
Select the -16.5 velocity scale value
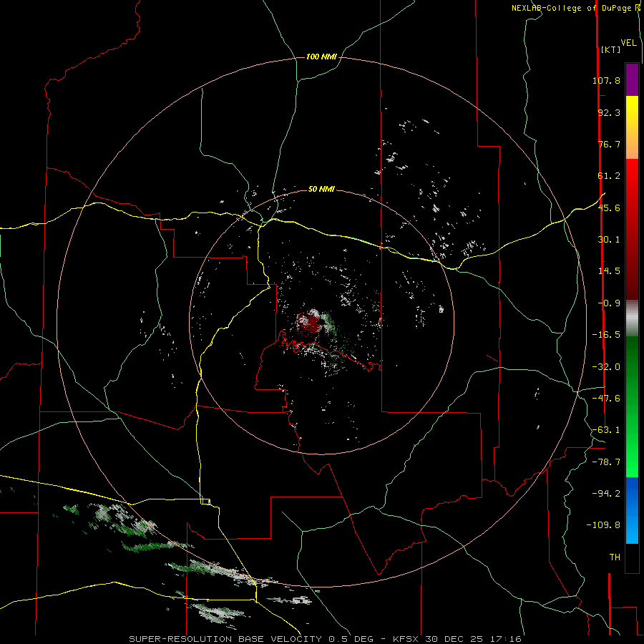[606, 335]
